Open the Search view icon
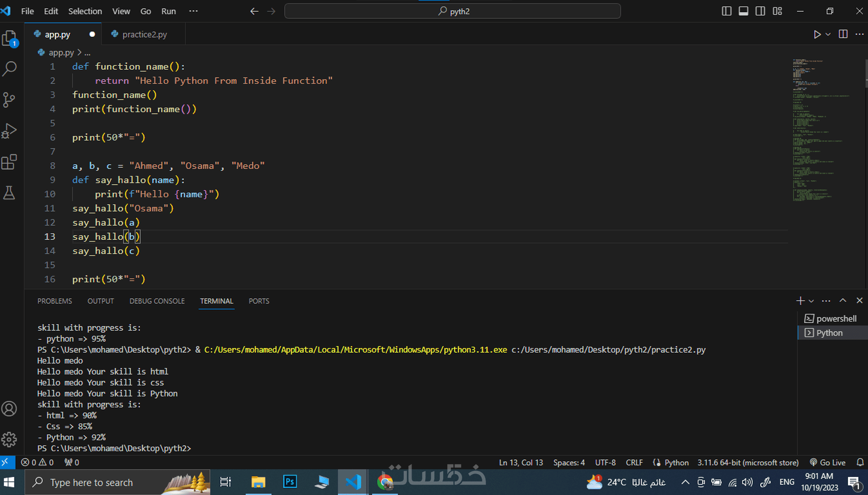868x495 pixels. click(10, 69)
